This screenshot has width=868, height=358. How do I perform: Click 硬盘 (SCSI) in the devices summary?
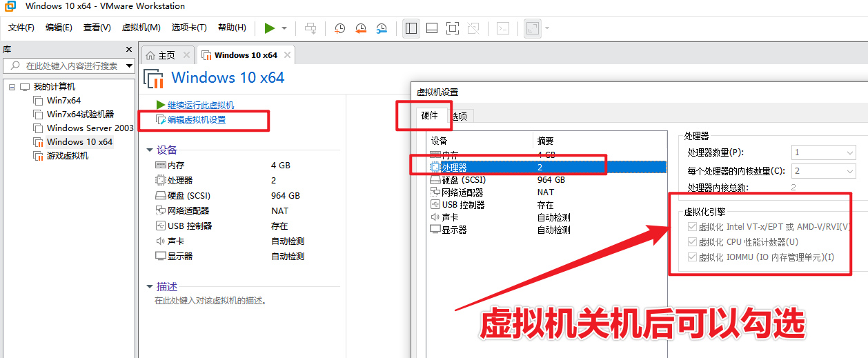click(x=188, y=196)
